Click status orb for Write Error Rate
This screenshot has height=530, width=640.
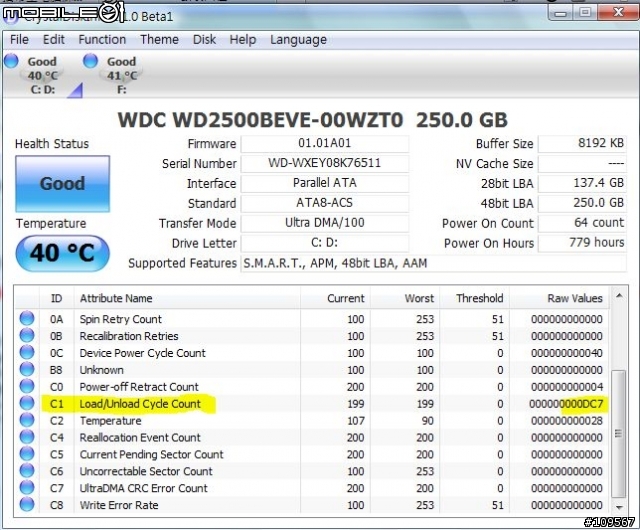coord(27,505)
